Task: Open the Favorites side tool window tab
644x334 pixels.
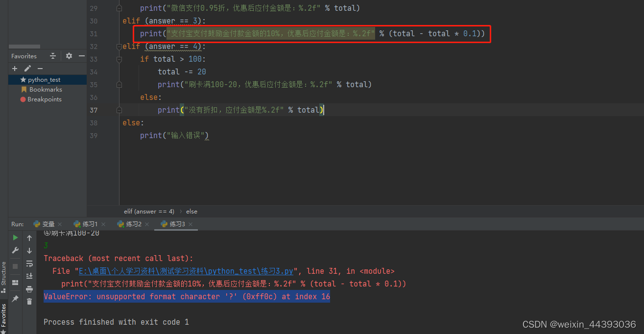Action: pos(3,319)
